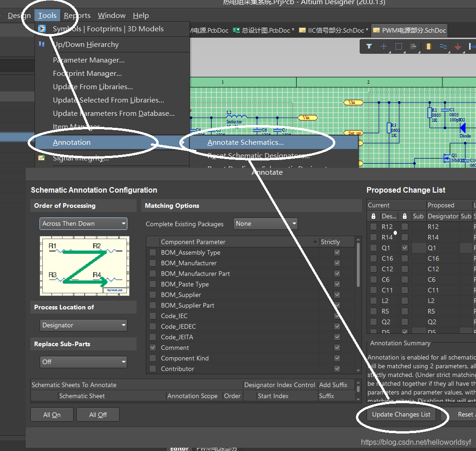Select the place wire tool icon
The image size is (476, 451).
pos(443,46)
